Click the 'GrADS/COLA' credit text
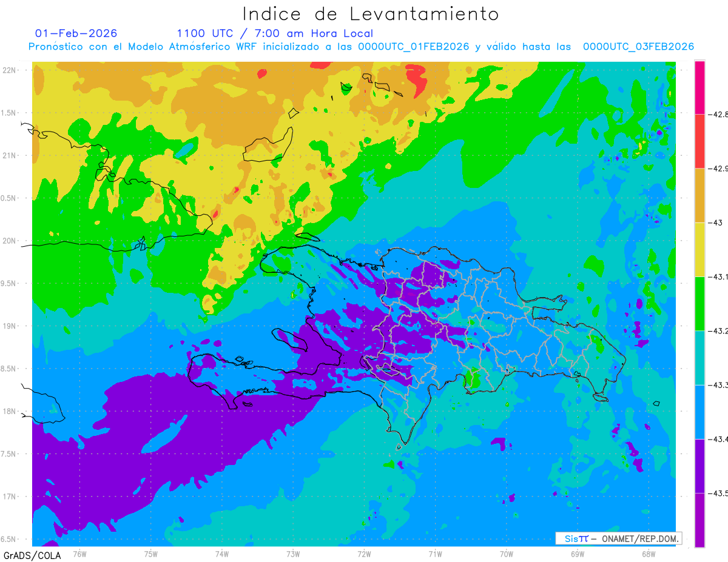728x562 pixels. click(x=32, y=555)
